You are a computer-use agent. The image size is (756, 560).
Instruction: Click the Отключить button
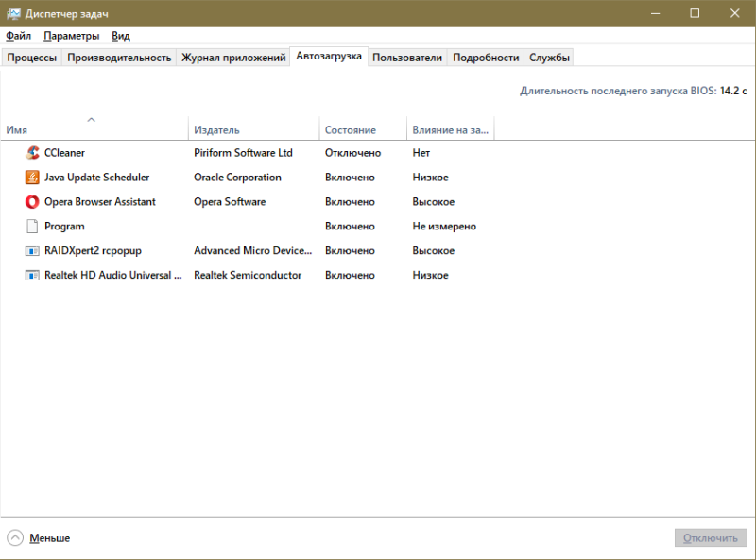point(711,538)
